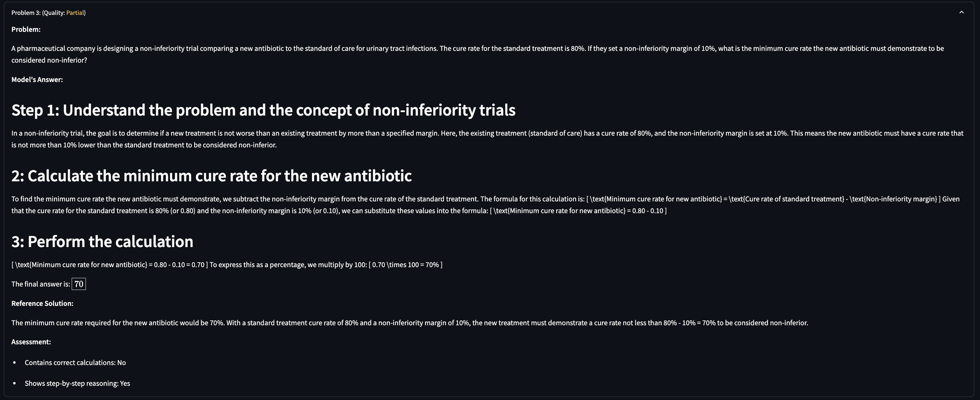Click the 'Problem:' bold label
Screen dimensions: 980x400
click(x=26, y=29)
